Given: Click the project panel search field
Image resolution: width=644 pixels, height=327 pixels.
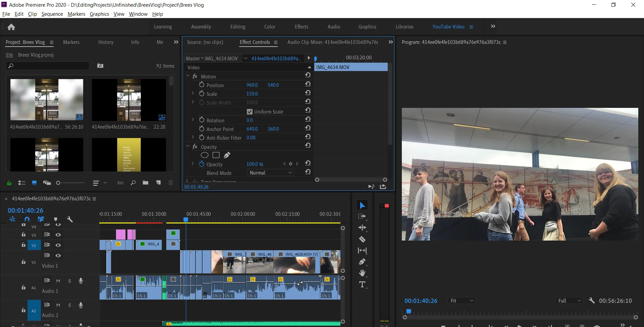Looking at the screenshot, I should (x=48, y=66).
